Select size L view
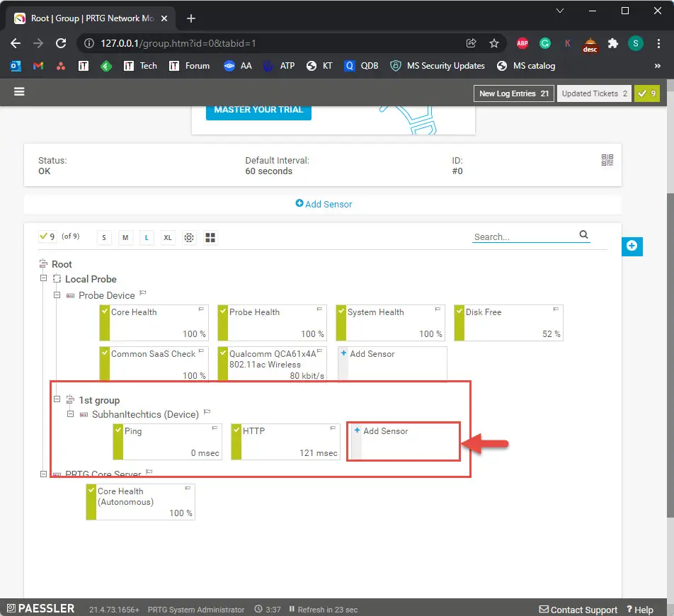This screenshot has width=674, height=616. click(147, 238)
